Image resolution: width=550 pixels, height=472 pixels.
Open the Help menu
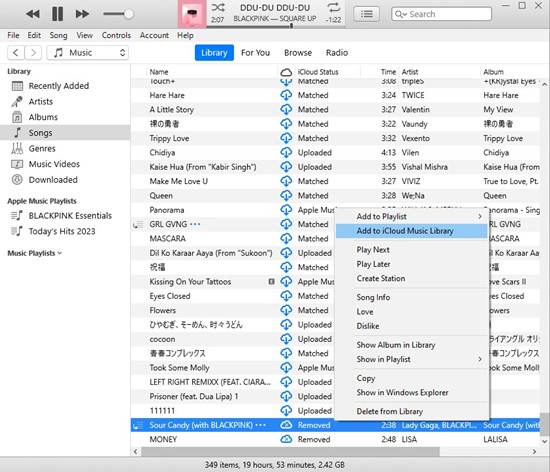coord(185,35)
